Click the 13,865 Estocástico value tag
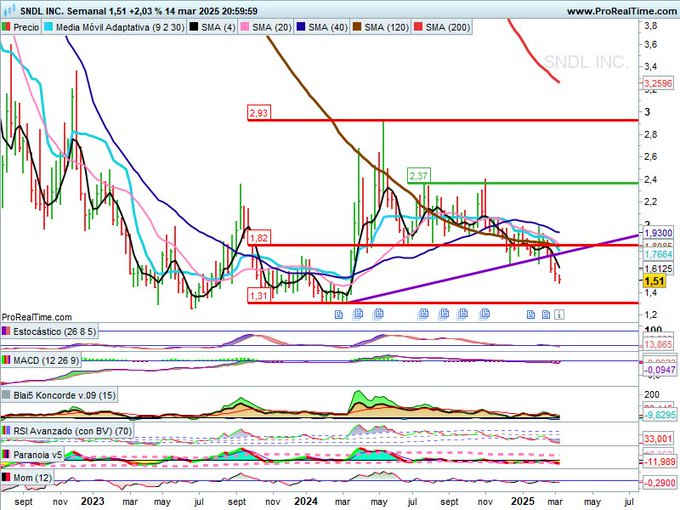The image size is (680, 510). click(x=658, y=344)
